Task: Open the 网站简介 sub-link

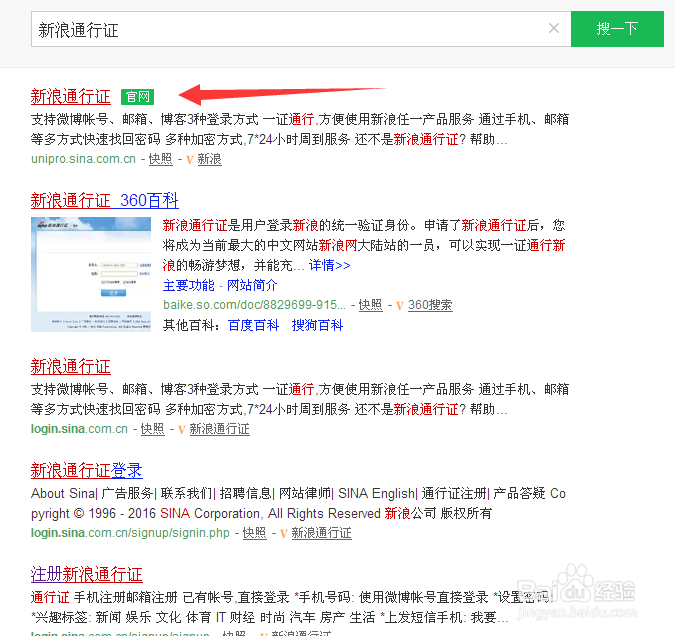Action: [252, 285]
